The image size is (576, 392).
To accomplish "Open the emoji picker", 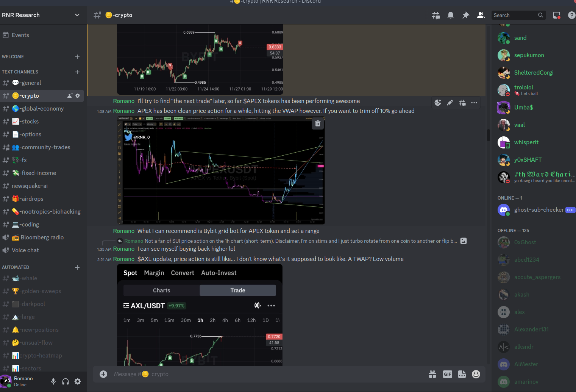I will pos(476,374).
